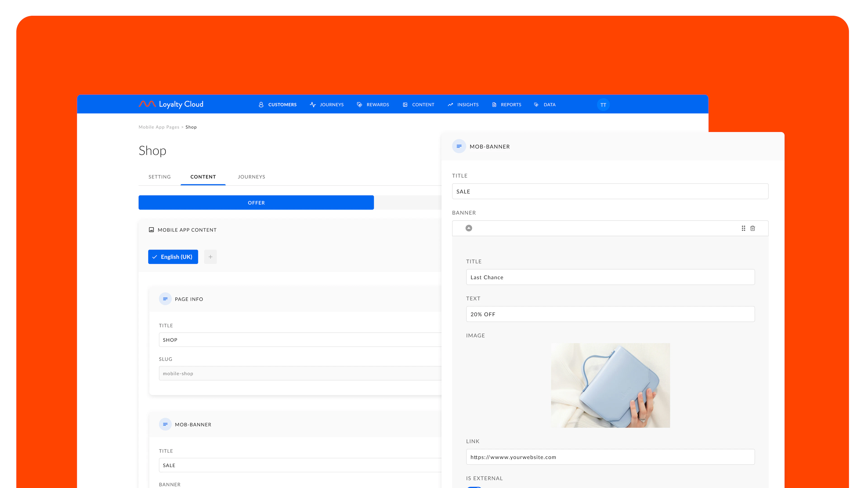Open the TT user avatar menu

(603, 105)
